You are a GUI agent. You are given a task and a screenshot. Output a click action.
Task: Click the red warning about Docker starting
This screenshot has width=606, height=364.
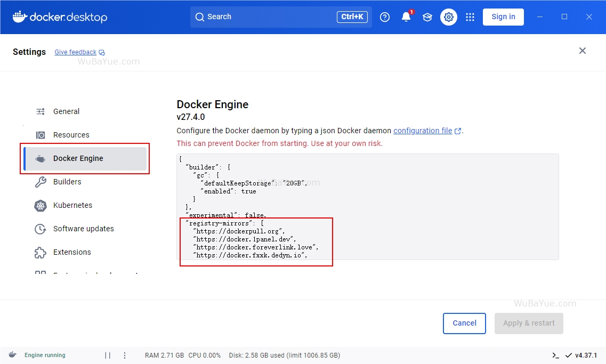click(x=279, y=144)
